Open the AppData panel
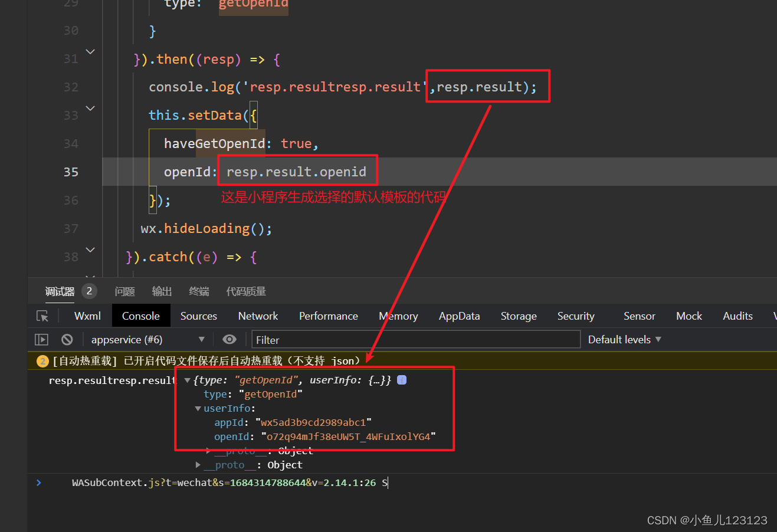The height and width of the screenshot is (532, 777). (x=459, y=316)
